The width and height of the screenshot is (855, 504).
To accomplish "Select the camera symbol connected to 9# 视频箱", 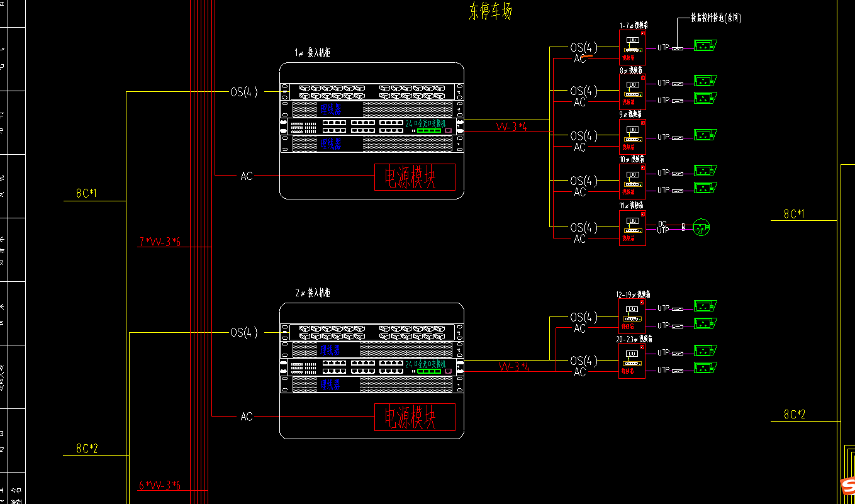I will (x=705, y=135).
